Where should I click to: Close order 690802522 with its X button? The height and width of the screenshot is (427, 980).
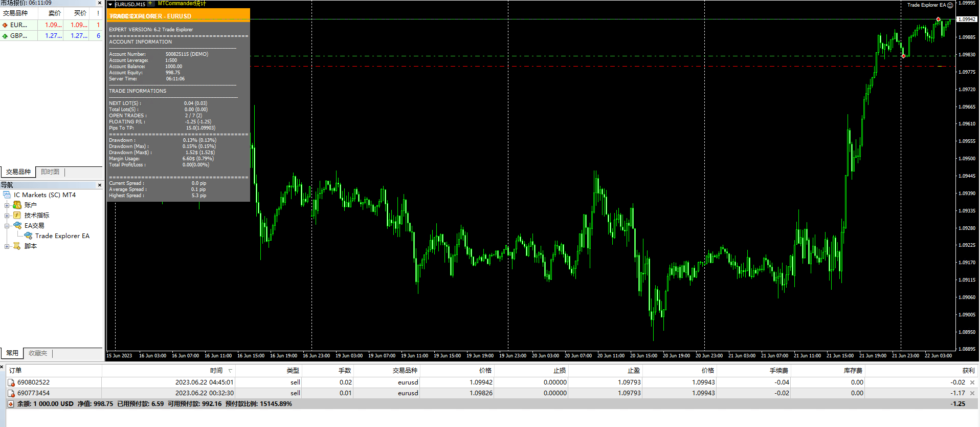pyautogui.click(x=972, y=382)
